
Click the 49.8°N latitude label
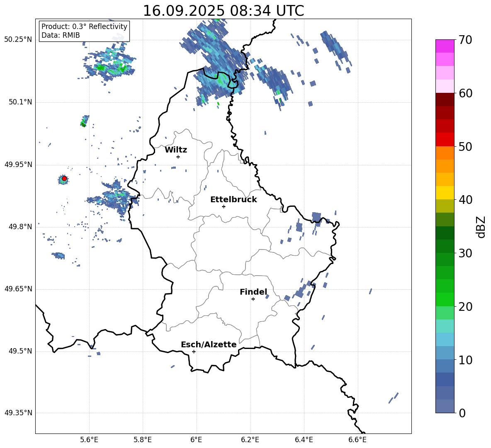click(x=21, y=227)
